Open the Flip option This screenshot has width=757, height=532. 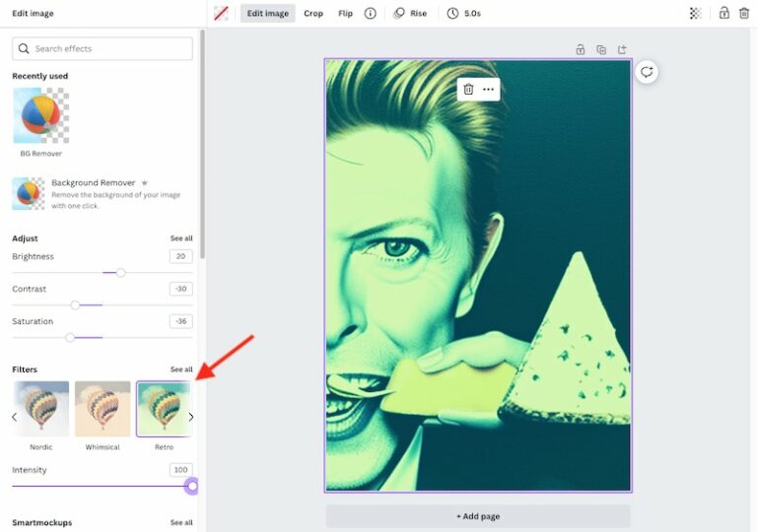(x=345, y=14)
